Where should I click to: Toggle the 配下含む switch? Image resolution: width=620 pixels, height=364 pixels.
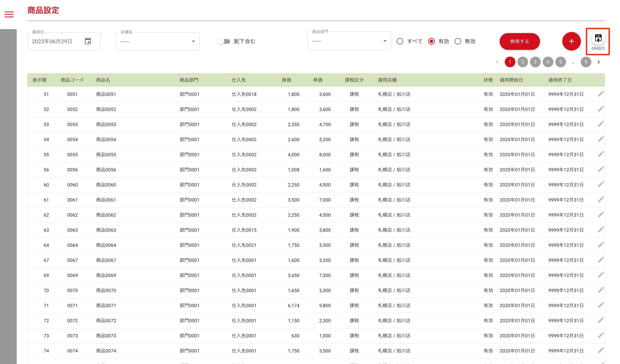(x=224, y=41)
